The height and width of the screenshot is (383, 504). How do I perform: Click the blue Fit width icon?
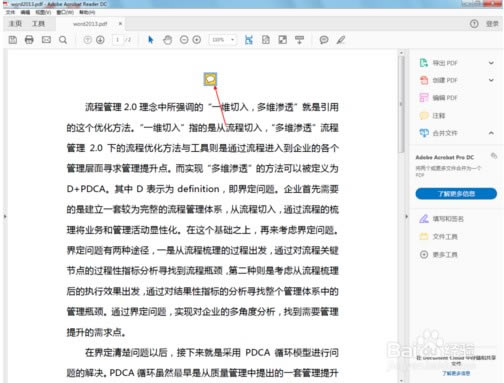pyautogui.click(x=249, y=40)
